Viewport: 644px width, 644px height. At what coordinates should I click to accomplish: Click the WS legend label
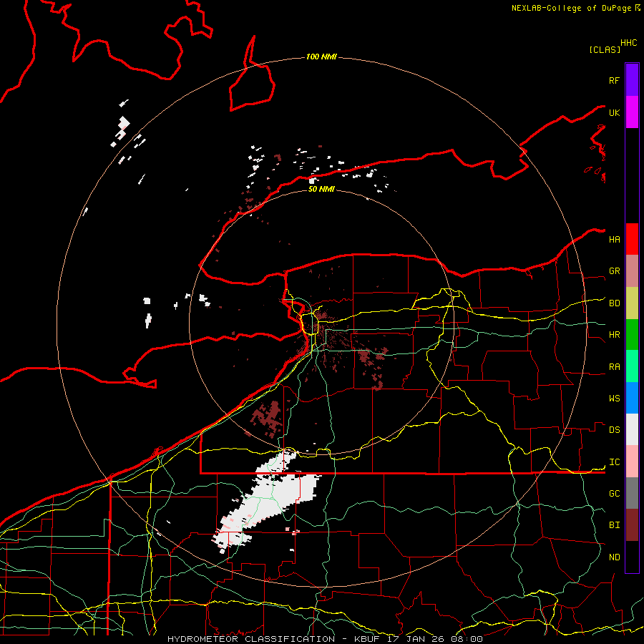(x=615, y=399)
